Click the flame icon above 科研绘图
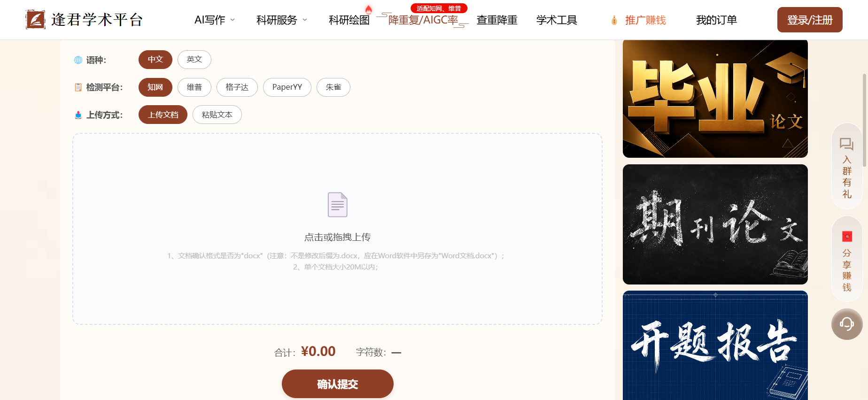Viewport: 868px width, 400px height. 369,9
